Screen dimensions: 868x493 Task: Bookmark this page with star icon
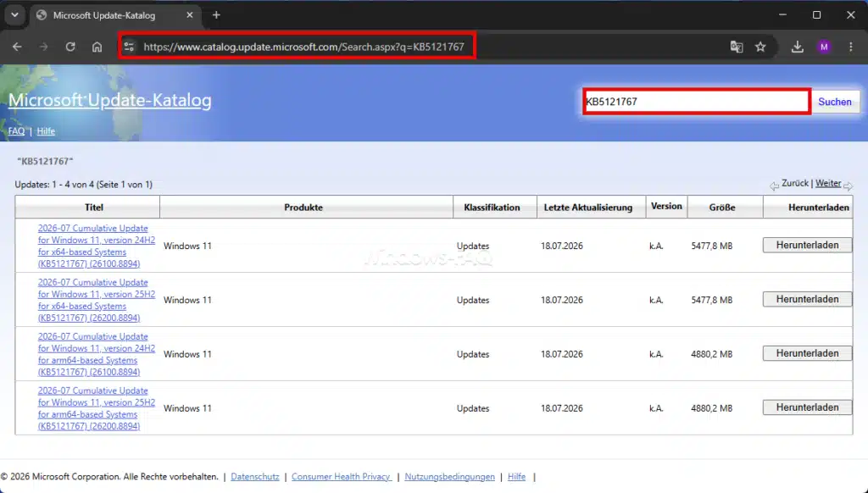(760, 47)
